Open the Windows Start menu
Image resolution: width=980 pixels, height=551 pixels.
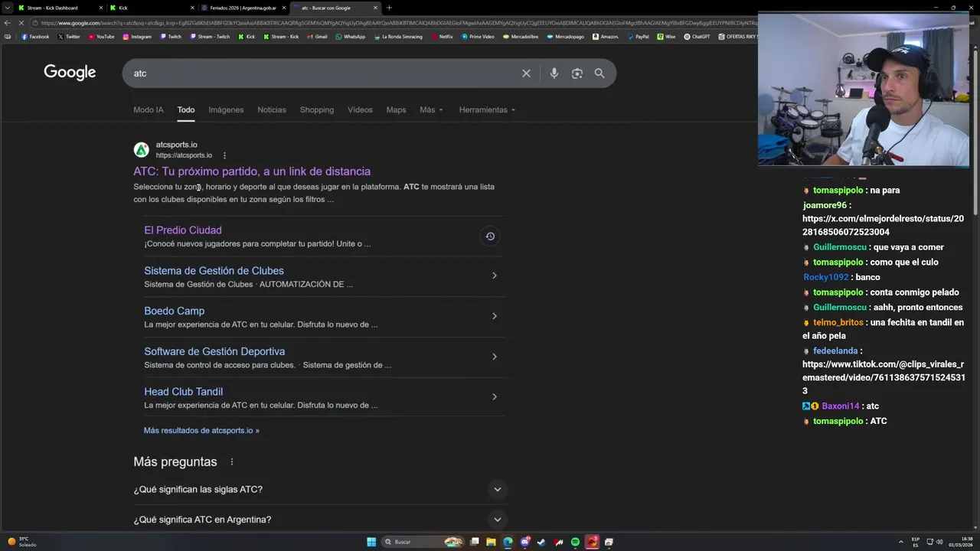pyautogui.click(x=371, y=542)
